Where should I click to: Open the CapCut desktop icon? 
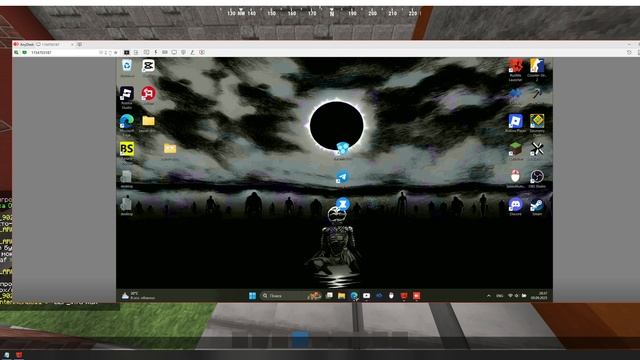[x=148, y=67]
